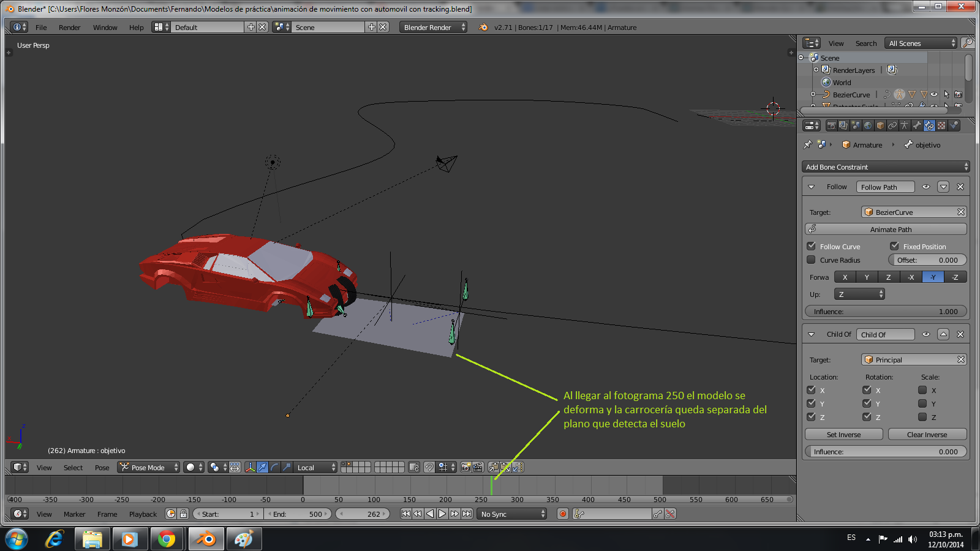Open the World properties globe tab
980x551 pixels.
click(x=868, y=126)
